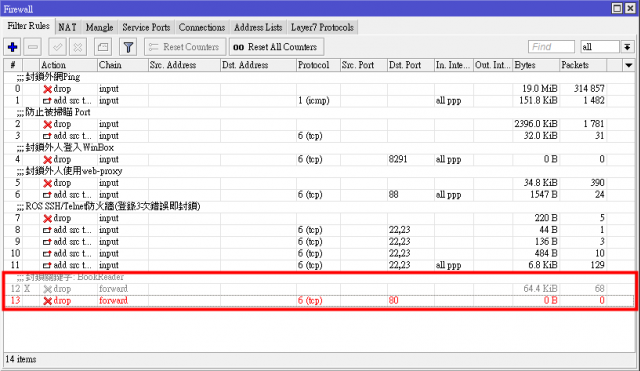Screen dimensions: 640x371
Task: Click the add src icon in rule 10
Action: point(47,254)
